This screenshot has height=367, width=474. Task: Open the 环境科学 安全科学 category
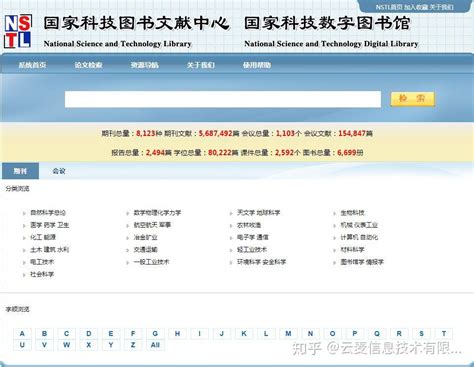click(x=262, y=262)
